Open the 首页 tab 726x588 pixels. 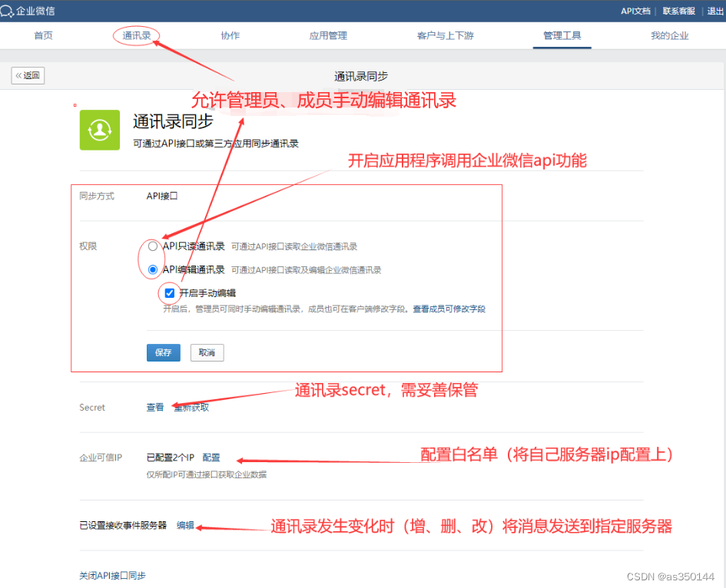point(44,35)
